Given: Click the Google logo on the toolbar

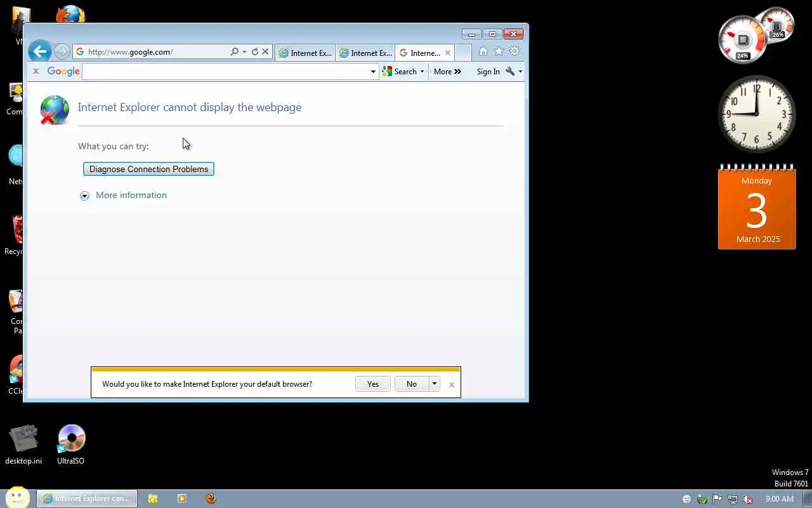Looking at the screenshot, I should tap(63, 72).
